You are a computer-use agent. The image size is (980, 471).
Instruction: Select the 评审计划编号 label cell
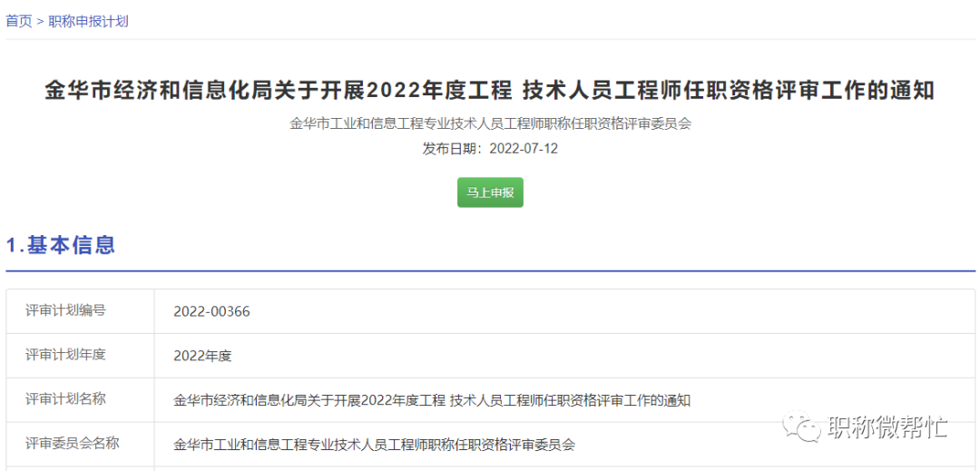81,311
